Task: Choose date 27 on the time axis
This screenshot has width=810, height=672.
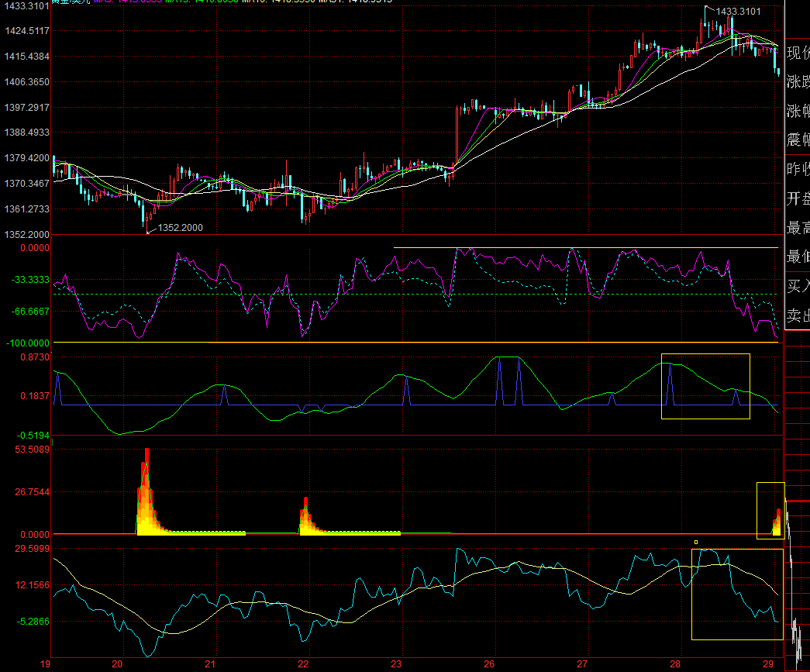Action: coord(582,664)
